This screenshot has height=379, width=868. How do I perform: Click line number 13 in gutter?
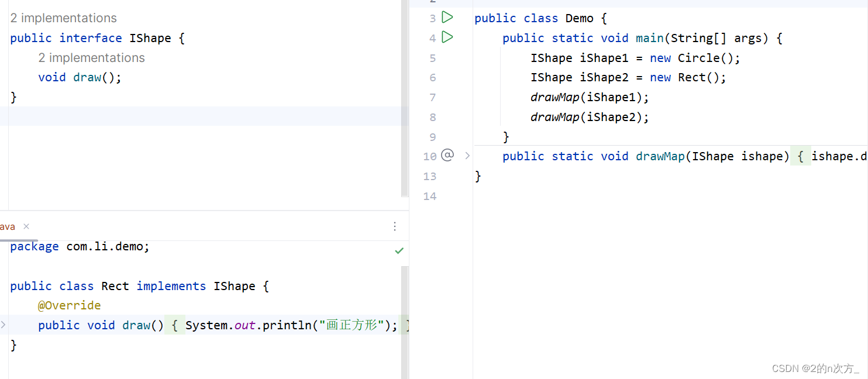click(x=430, y=176)
